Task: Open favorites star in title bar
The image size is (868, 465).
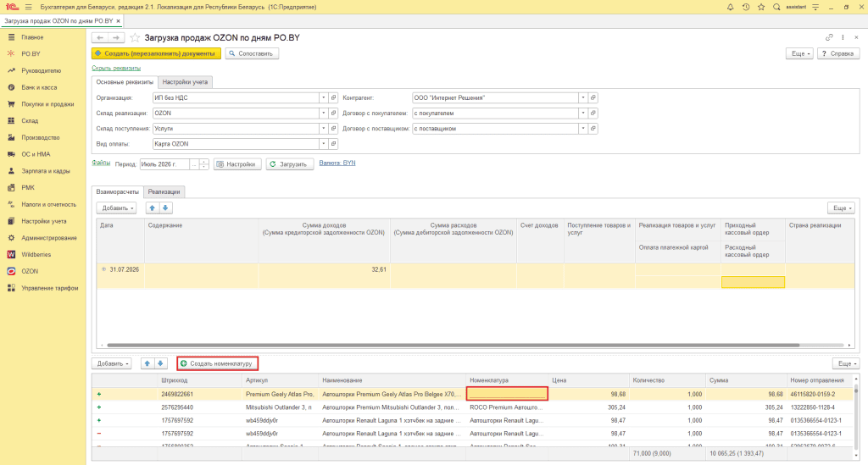Action: point(761,7)
